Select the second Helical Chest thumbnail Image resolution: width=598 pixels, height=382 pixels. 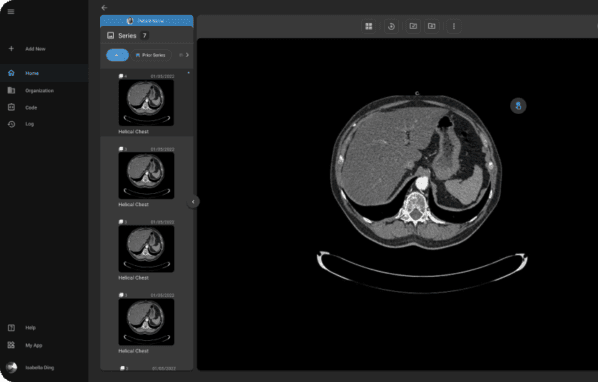(x=146, y=175)
